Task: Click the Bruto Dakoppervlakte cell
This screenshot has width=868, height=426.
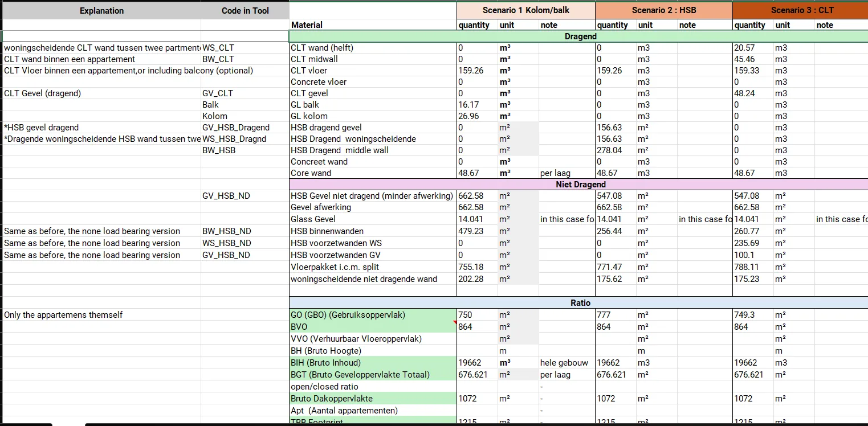Action: click(x=373, y=399)
